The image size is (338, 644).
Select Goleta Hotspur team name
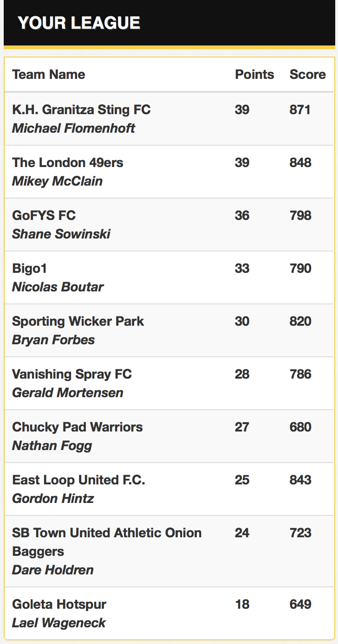pyautogui.click(x=59, y=605)
